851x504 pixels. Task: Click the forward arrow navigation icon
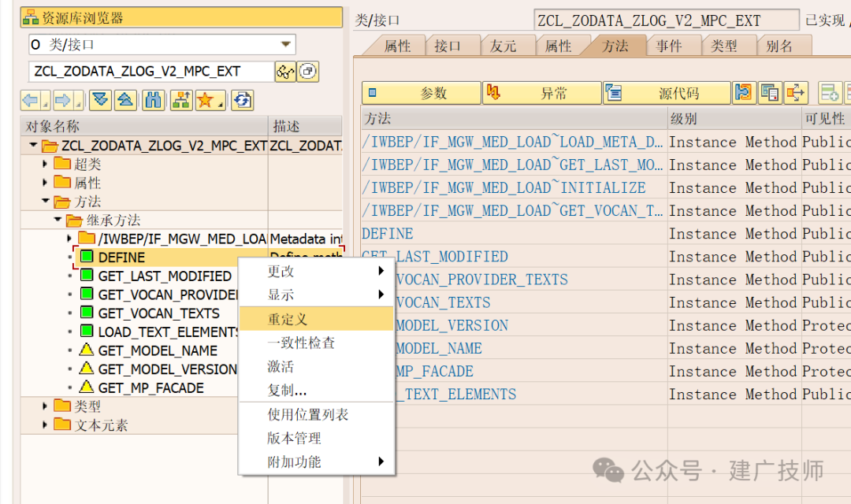coord(64,100)
